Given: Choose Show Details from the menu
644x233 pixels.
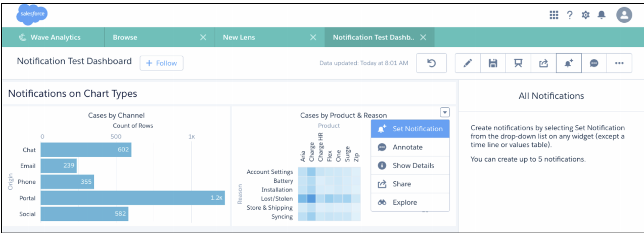Looking at the screenshot, I should [410, 166].
